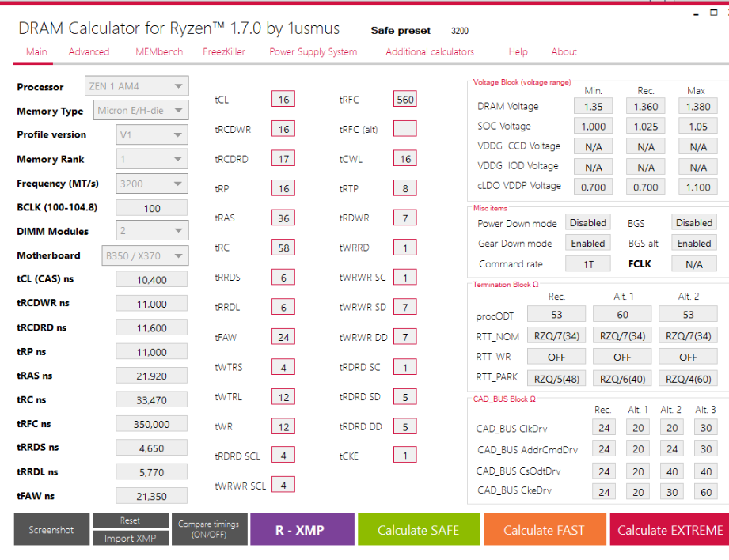Click the Gear Down mode Enabled field

click(x=587, y=243)
